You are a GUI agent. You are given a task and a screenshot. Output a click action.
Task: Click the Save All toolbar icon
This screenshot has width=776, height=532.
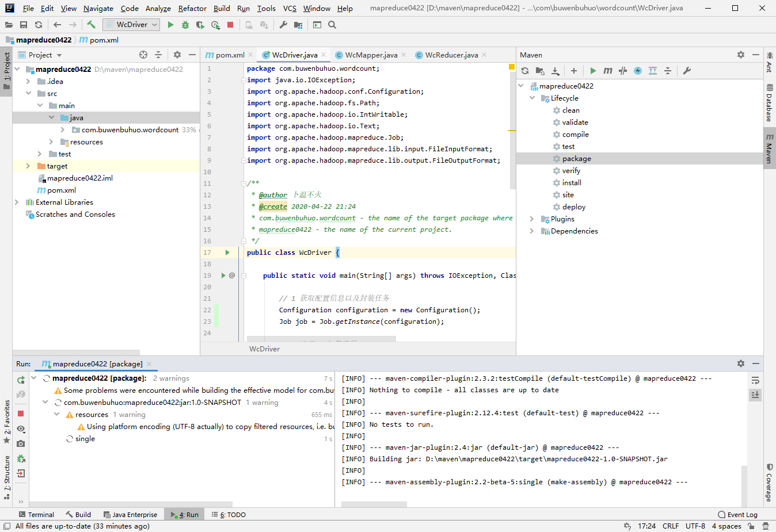coord(24,25)
